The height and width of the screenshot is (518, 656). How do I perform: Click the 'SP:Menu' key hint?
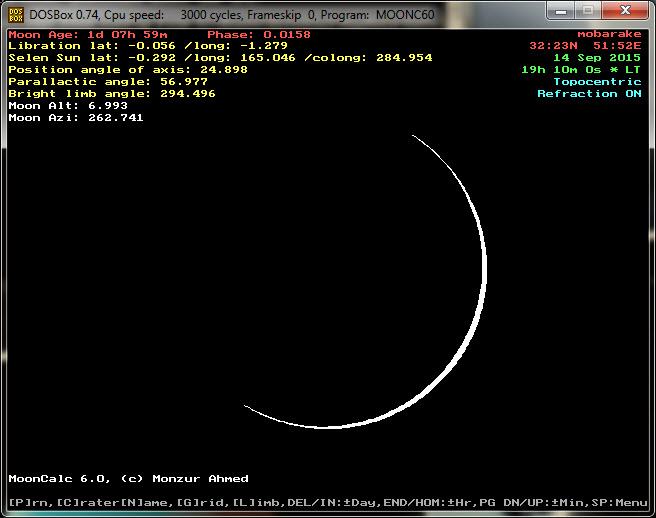[619, 503]
